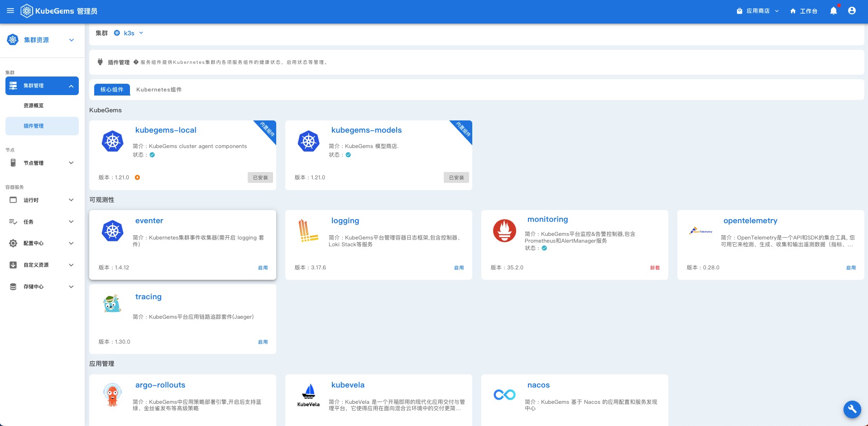Click the installed button on kubegems-local

[x=260, y=177]
